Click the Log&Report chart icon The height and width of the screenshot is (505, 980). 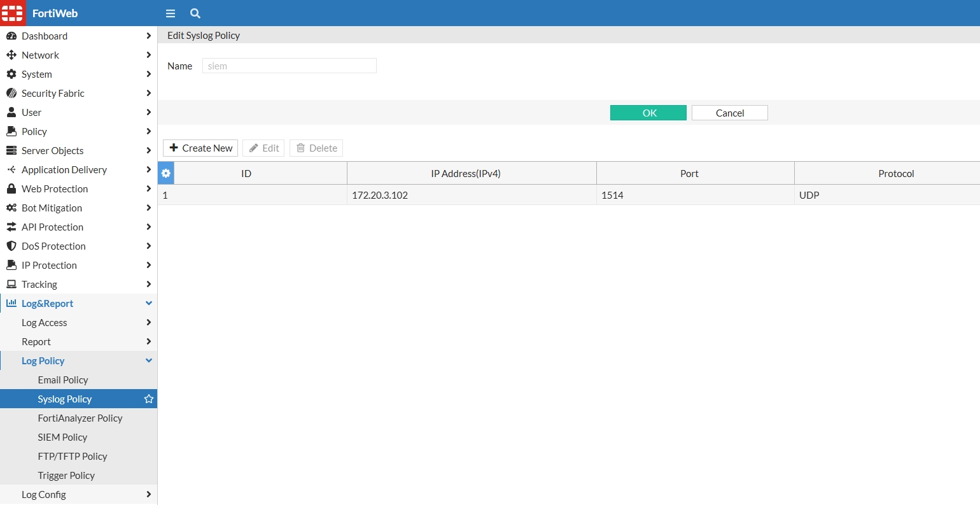tap(11, 304)
